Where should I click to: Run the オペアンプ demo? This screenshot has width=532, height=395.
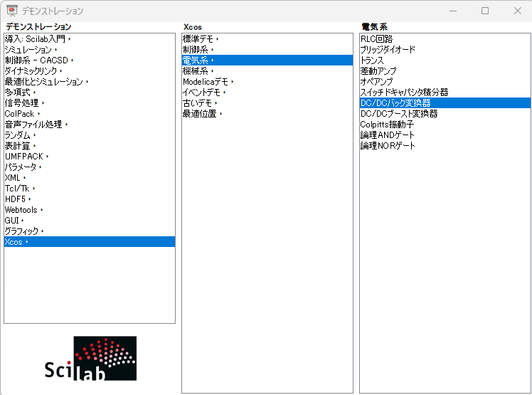pyautogui.click(x=445, y=82)
